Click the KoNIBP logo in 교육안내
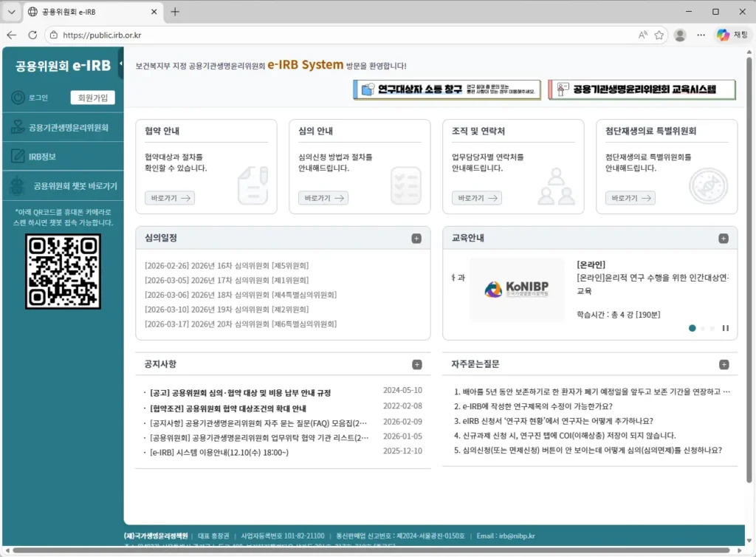This screenshot has height=557, width=756. [x=517, y=289]
